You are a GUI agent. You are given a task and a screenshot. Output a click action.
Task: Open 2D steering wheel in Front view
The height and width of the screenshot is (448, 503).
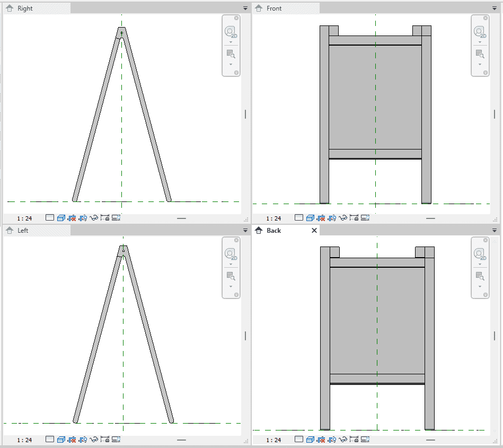click(x=480, y=32)
